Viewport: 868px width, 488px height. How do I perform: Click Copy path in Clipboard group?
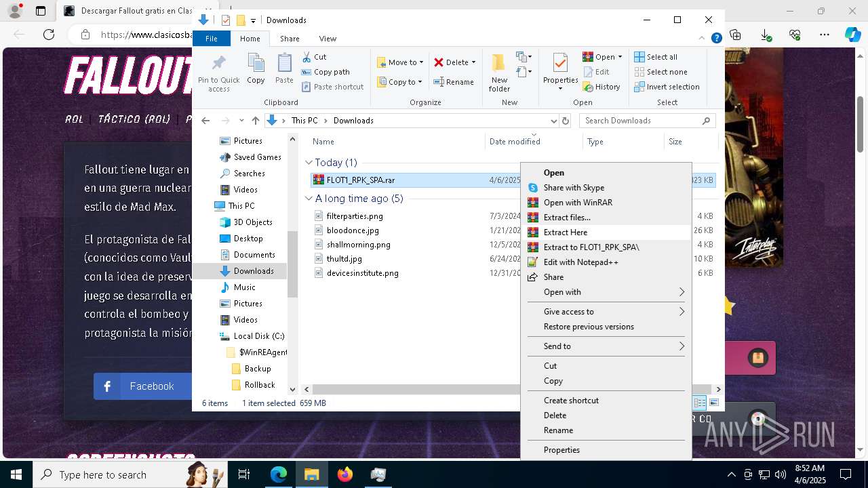(x=325, y=72)
